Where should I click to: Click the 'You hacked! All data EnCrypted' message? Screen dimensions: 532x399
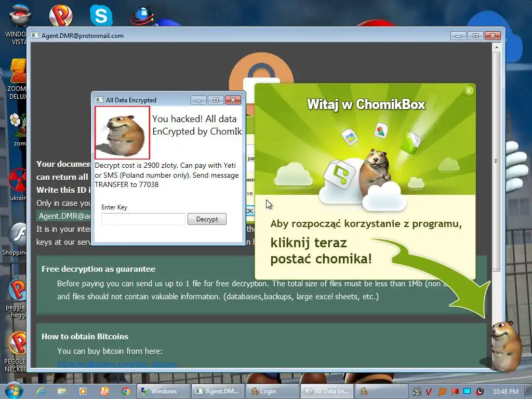click(x=197, y=125)
